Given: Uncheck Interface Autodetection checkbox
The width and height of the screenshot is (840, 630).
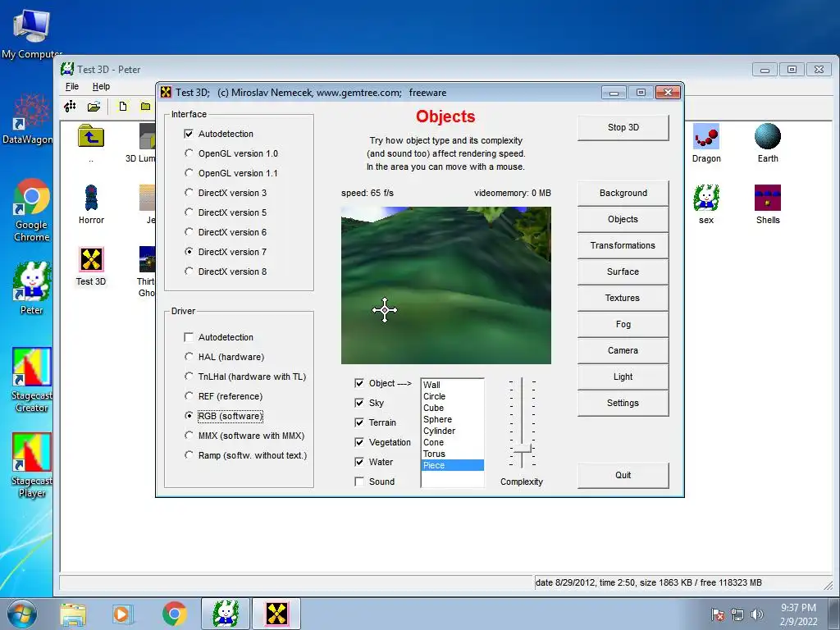Looking at the screenshot, I should click(x=189, y=134).
